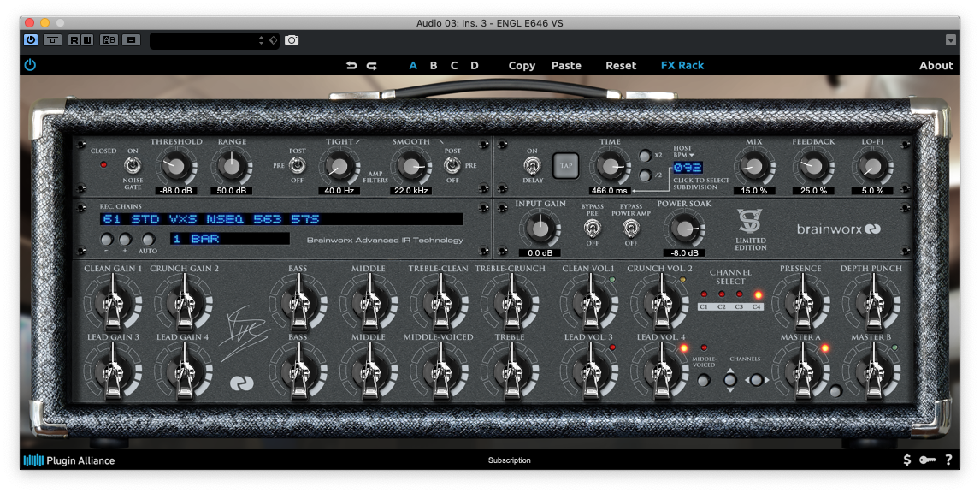Image resolution: width=980 pixels, height=493 pixels.
Task: Click the Smooth filter knob
Action: pos(410,166)
